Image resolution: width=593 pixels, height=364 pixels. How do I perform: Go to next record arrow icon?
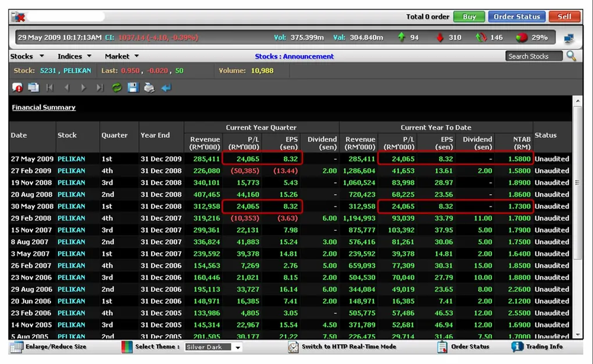83,88
